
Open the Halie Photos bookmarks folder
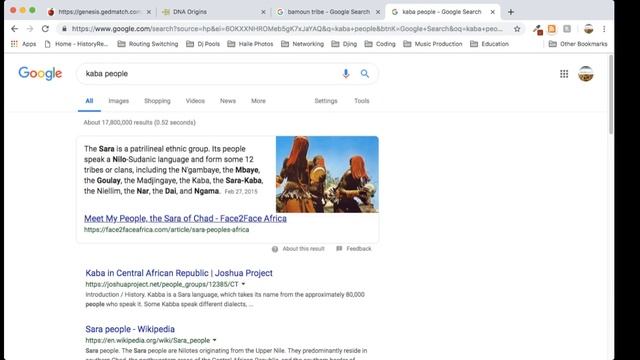250,44
